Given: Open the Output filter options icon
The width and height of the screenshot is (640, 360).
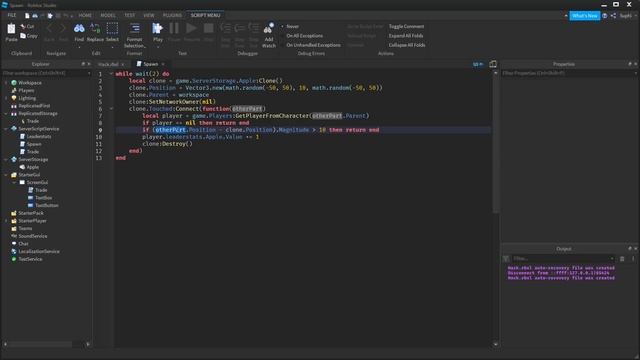Looking at the screenshot, I should [506, 259].
